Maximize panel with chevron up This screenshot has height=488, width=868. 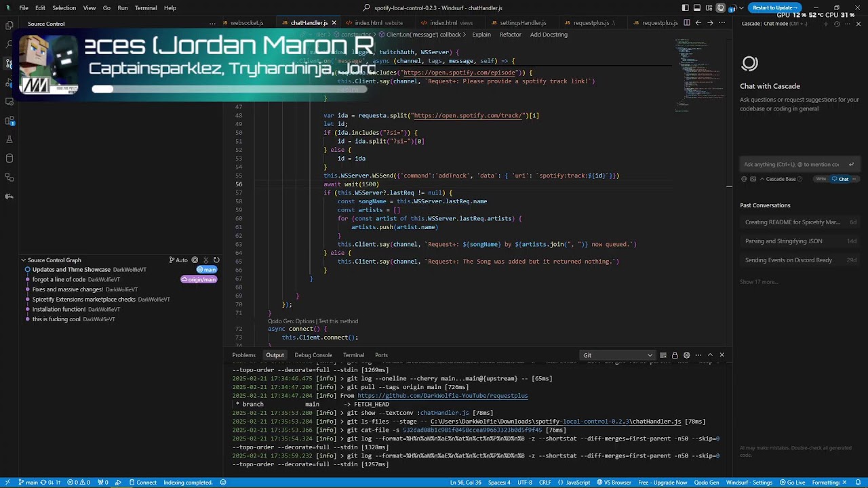coord(710,355)
